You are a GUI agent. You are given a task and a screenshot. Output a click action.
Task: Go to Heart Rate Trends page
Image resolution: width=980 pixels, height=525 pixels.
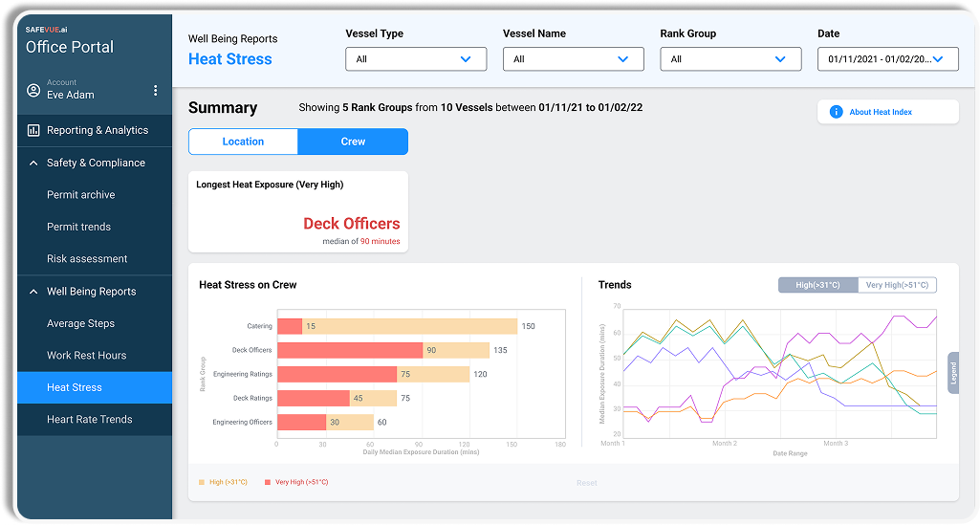(90, 420)
